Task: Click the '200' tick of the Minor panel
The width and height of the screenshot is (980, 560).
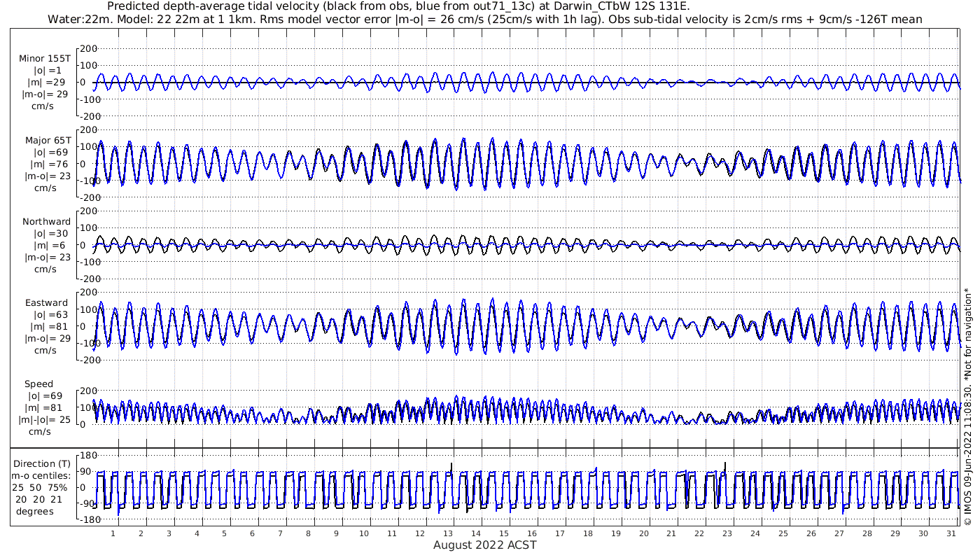Action: pyautogui.click(x=89, y=48)
